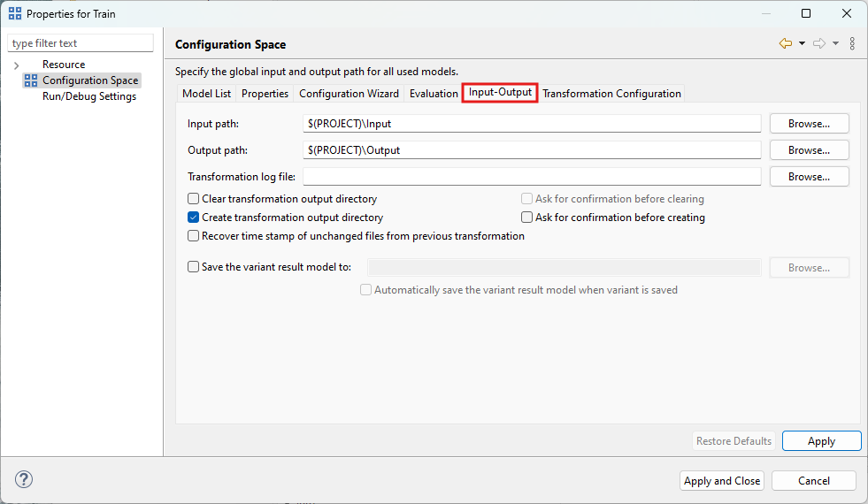The height and width of the screenshot is (504, 868).
Task: Click the forward navigation arrow icon
Action: click(818, 43)
